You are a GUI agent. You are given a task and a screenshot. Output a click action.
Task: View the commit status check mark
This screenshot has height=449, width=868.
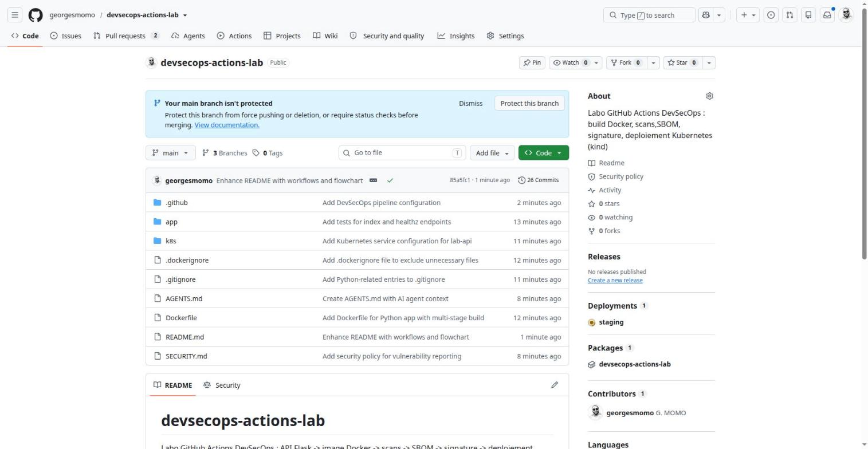click(390, 180)
